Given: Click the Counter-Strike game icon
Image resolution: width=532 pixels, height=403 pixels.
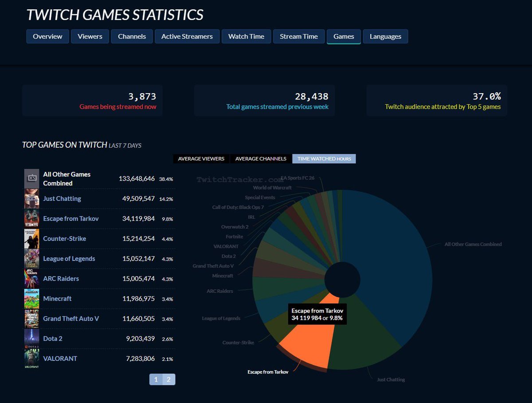Looking at the screenshot, I should [x=32, y=239].
